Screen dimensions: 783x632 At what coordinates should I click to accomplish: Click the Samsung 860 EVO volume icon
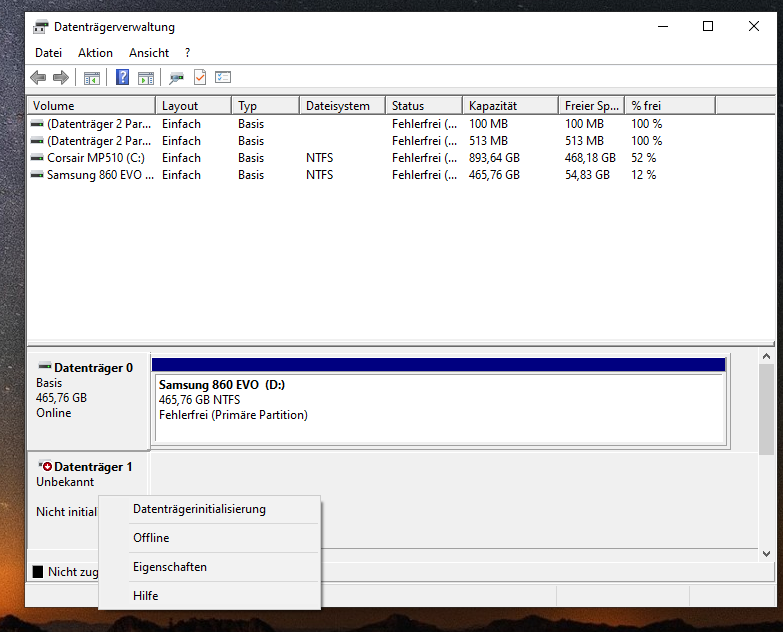37,175
